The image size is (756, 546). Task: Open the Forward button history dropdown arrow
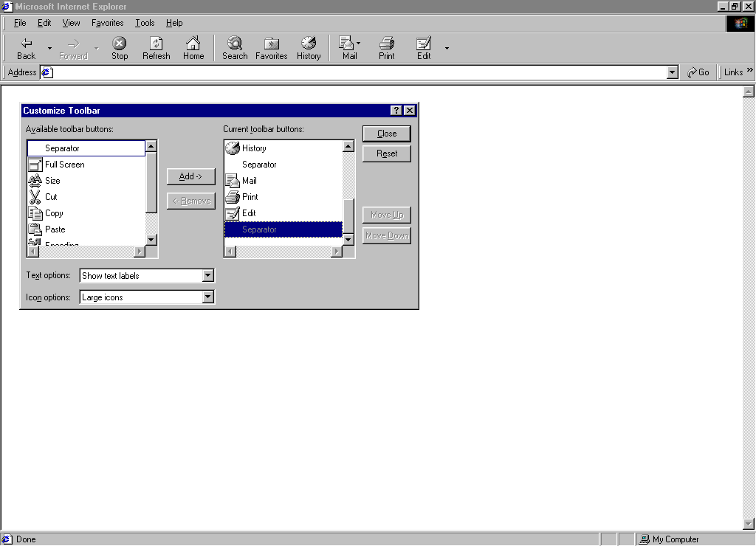(x=97, y=48)
